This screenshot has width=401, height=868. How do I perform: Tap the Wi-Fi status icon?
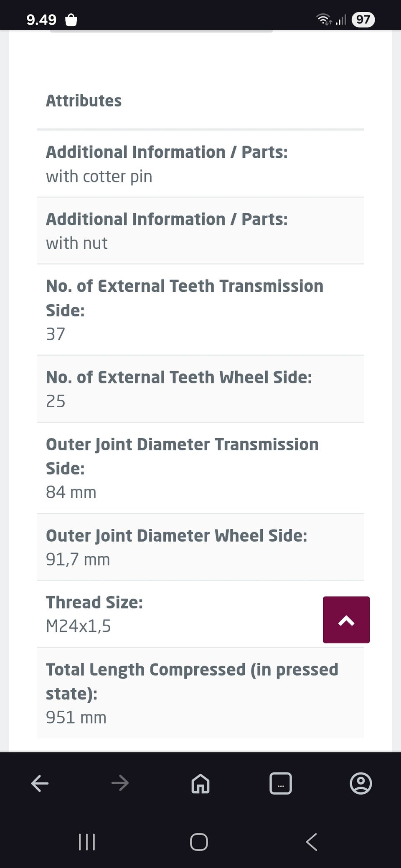pyautogui.click(x=324, y=20)
